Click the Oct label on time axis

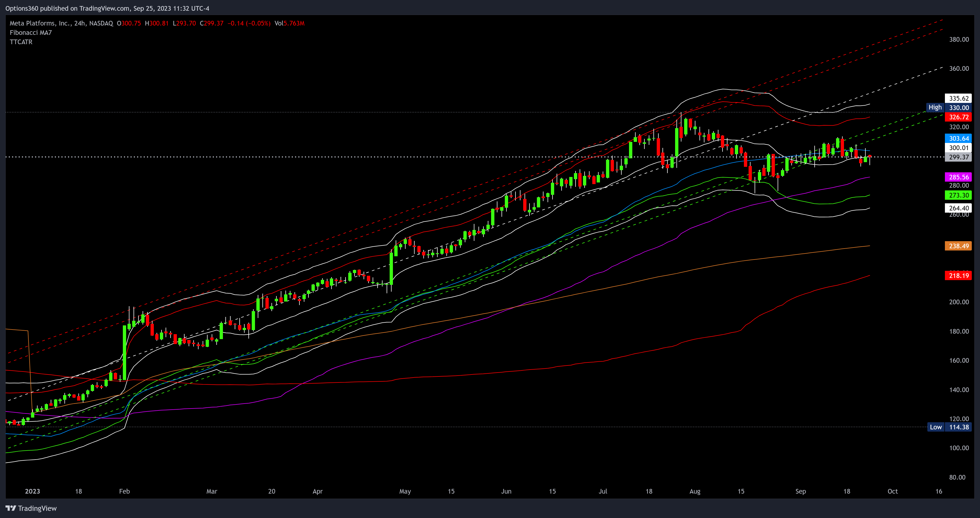click(x=893, y=491)
